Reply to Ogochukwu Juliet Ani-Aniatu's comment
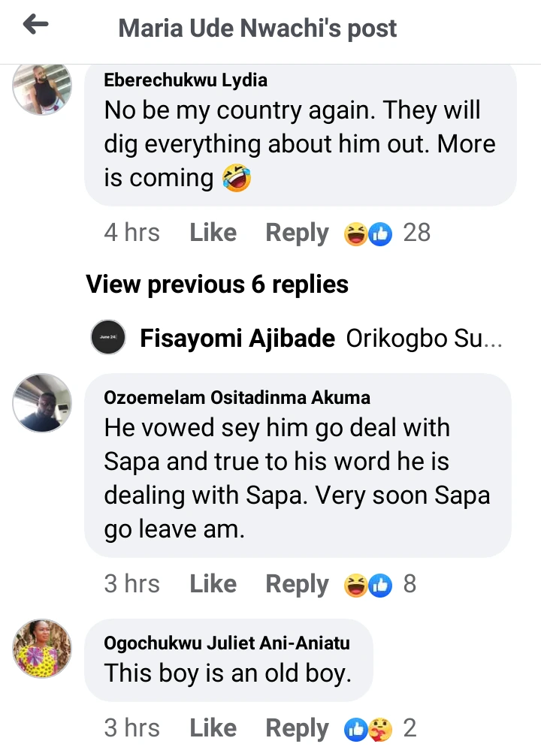This screenshot has width=541, height=756. click(297, 728)
